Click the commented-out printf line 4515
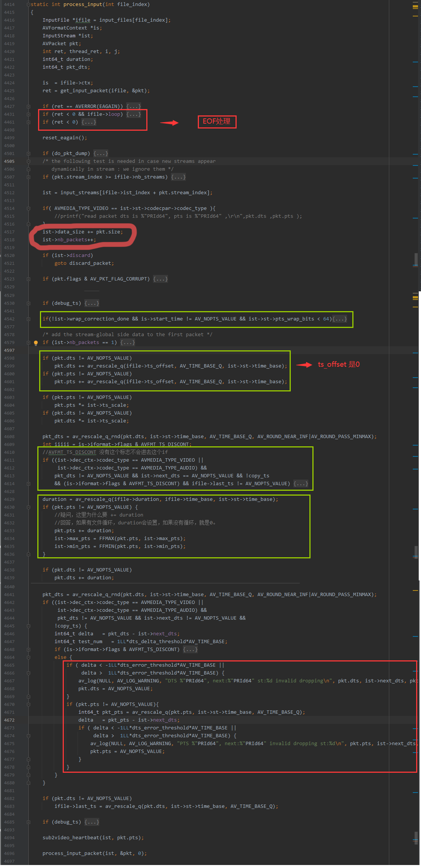Viewport: 421px width, 868px height. pyautogui.click(x=178, y=216)
